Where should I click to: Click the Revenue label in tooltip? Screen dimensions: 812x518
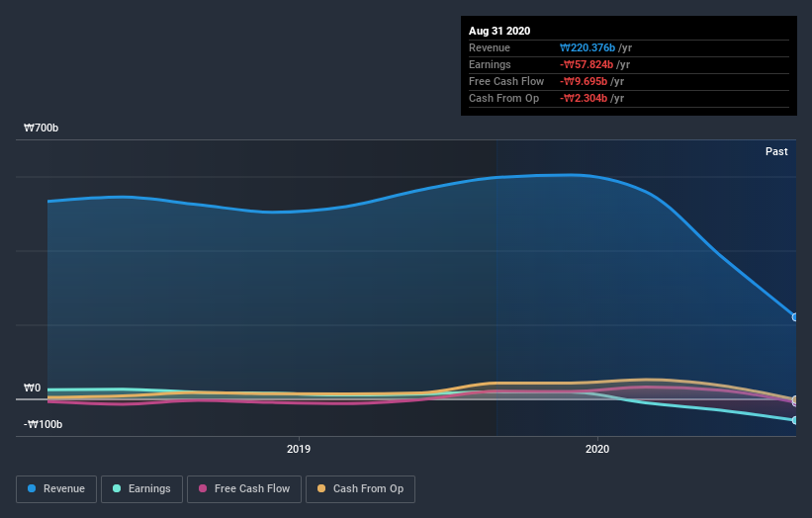[490, 47]
